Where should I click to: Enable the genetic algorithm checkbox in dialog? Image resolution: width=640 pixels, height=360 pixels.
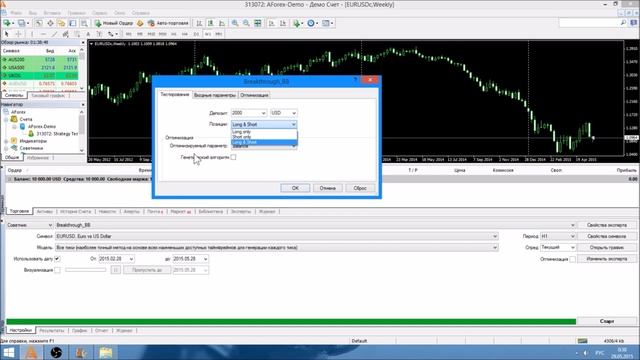[x=233, y=157]
